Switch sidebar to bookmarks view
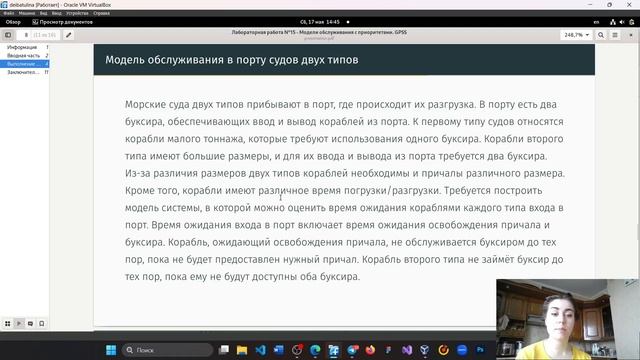The width and height of the screenshot is (640, 360). [42, 324]
